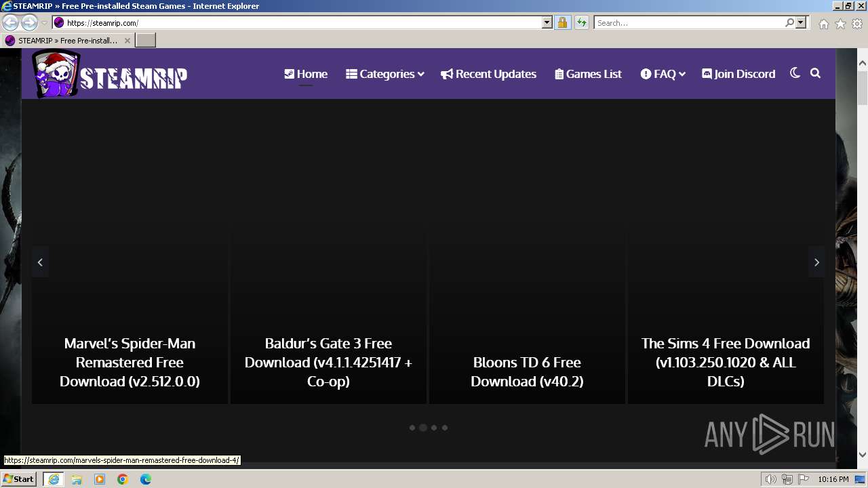Open The Sims 4 Free Download
The image size is (868, 488).
726,362
